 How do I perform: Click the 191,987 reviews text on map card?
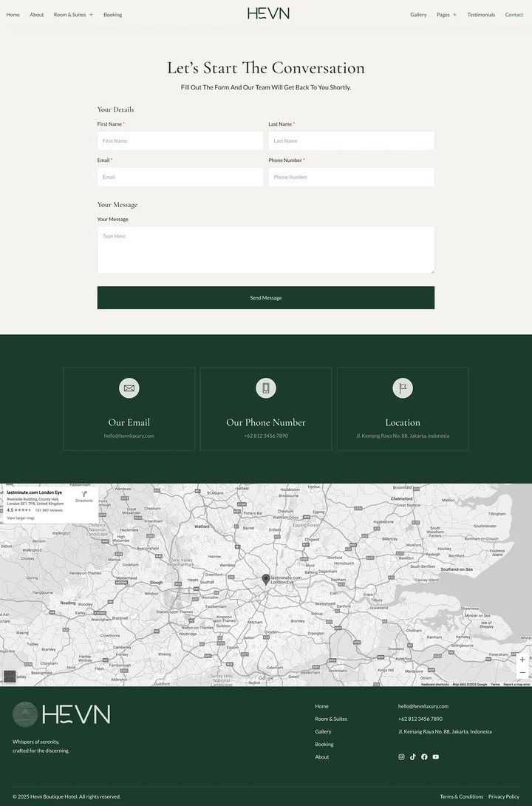49,510
